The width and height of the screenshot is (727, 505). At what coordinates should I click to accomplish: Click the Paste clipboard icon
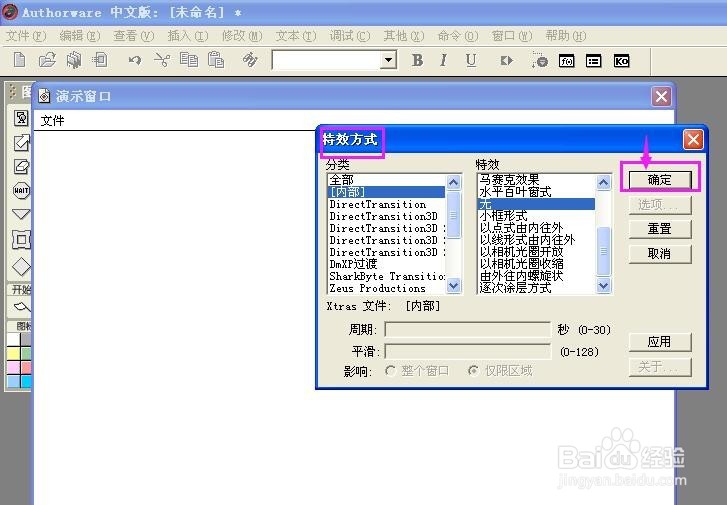pyautogui.click(x=216, y=60)
